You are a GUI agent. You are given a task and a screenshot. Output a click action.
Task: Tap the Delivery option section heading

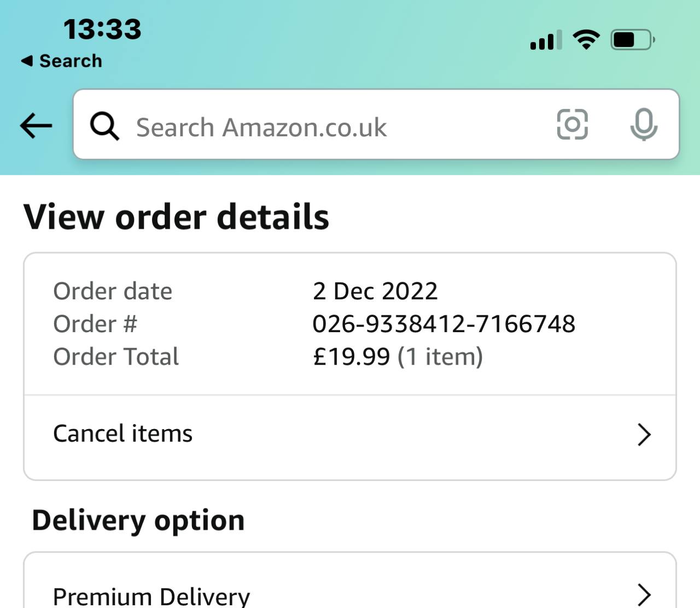coord(138,520)
